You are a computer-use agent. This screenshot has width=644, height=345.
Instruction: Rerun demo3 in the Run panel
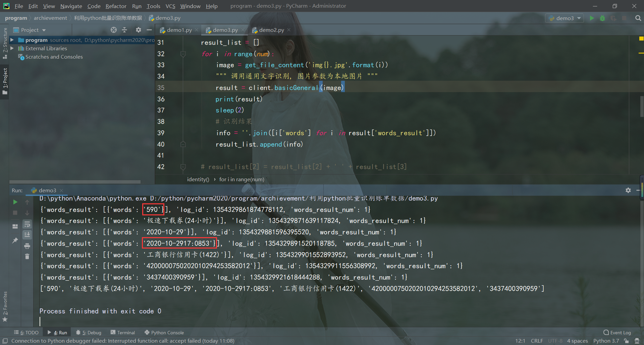point(15,202)
